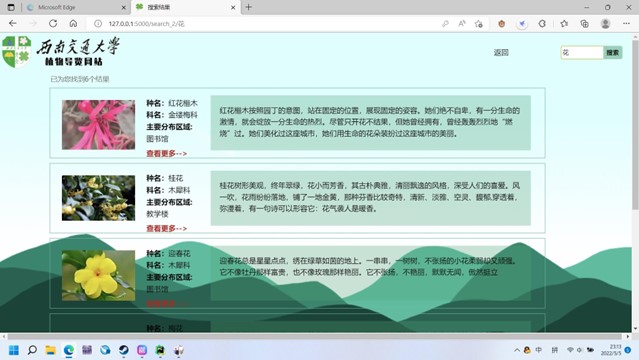The width and height of the screenshot is (639, 360).
Task: Close the Microsoft Edge tab
Action: [x=123, y=7]
